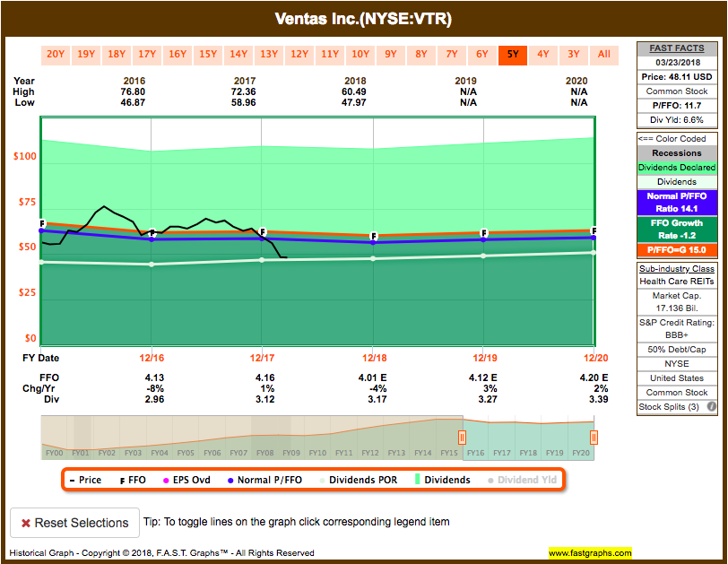Select the 15Y time range tab
The height and width of the screenshot is (564, 728).
208,55
